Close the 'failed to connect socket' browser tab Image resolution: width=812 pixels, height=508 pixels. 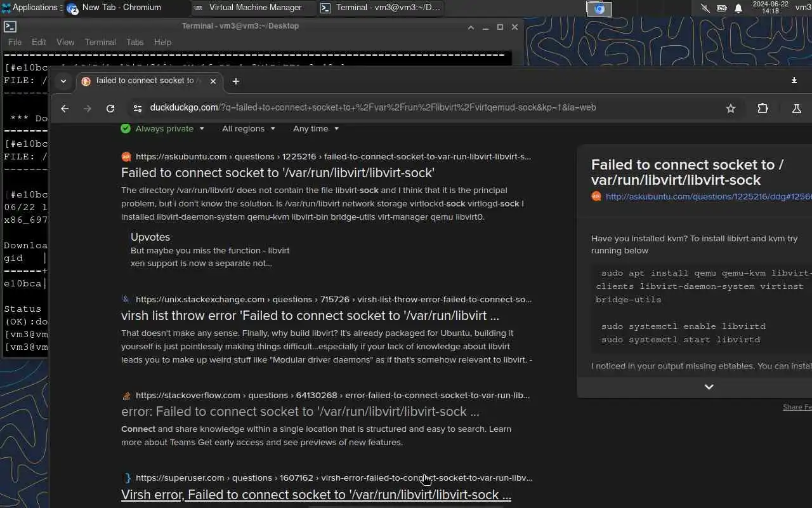(x=213, y=81)
